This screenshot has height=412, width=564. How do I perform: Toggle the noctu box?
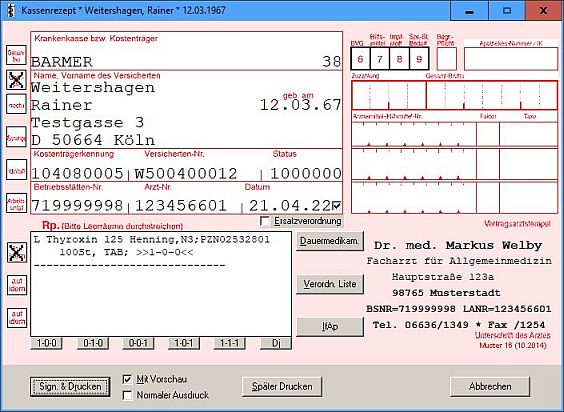16,104
